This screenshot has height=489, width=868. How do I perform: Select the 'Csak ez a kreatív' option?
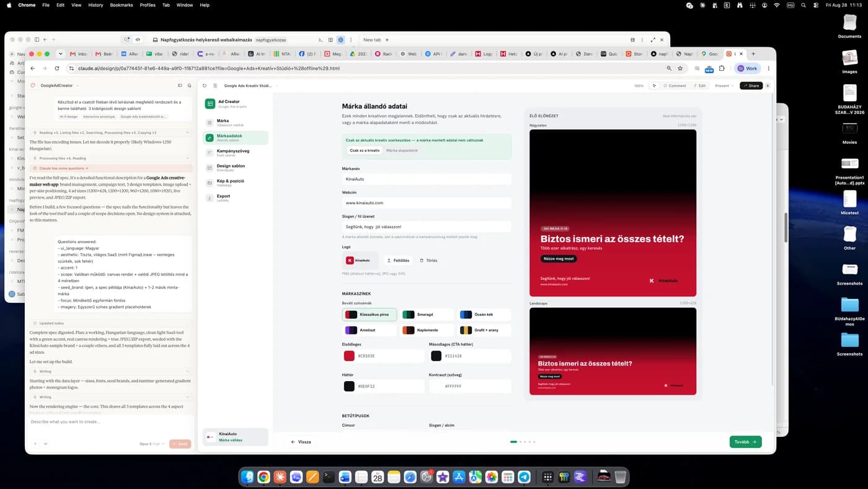(x=365, y=150)
